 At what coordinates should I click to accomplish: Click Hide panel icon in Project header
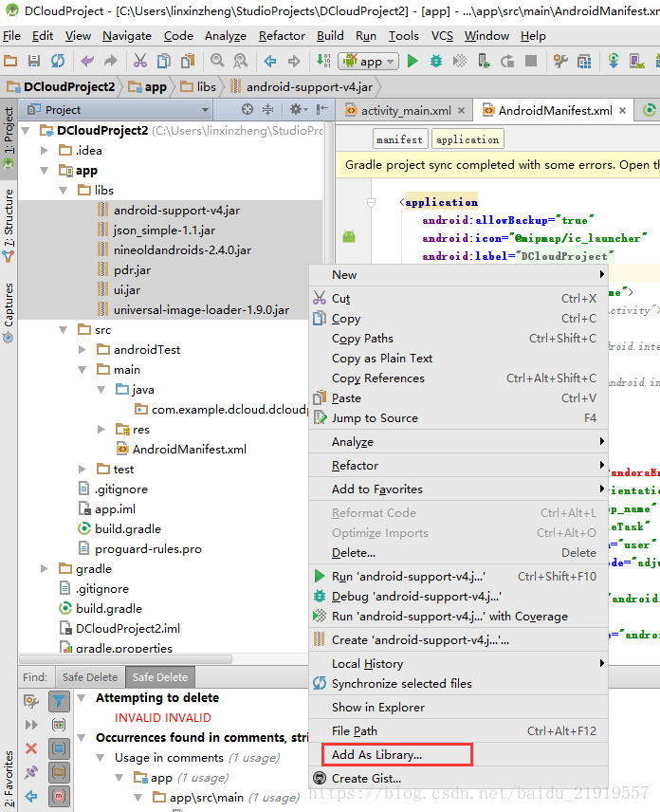[322, 109]
